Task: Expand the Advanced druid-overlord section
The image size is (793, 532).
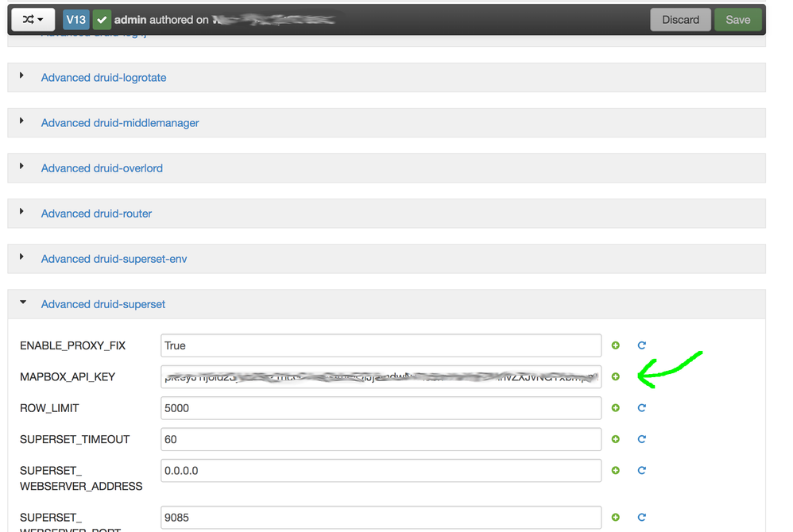Action: [102, 168]
